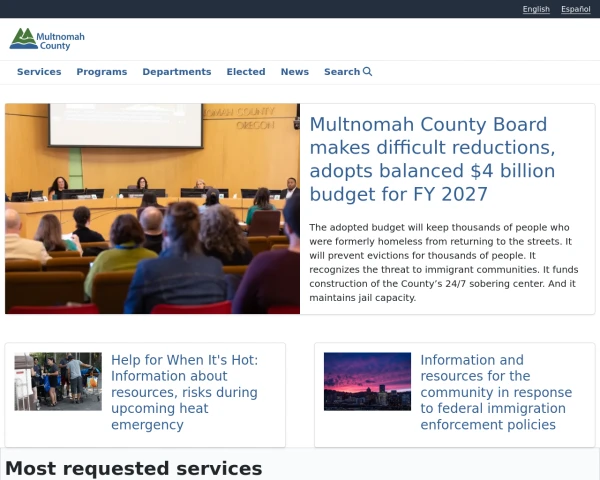Click the board meeting photo
The height and width of the screenshot is (480, 600).
pyautogui.click(x=152, y=209)
